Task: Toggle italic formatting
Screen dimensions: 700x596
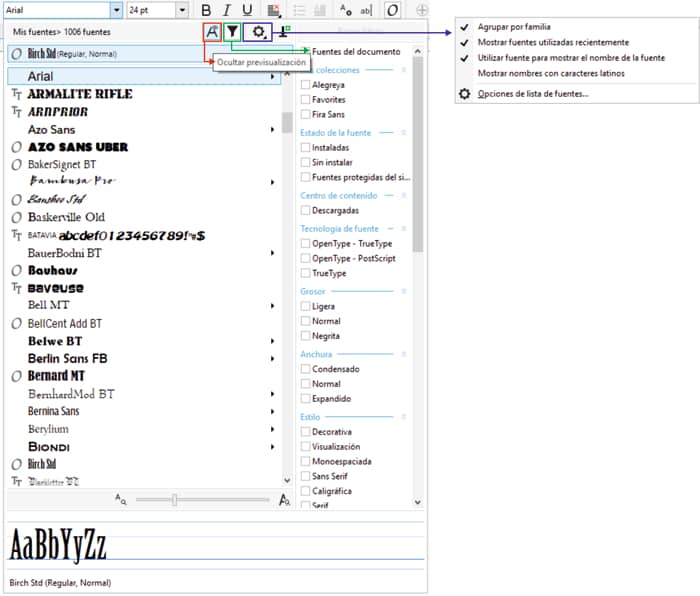Action: (x=227, y=10)
